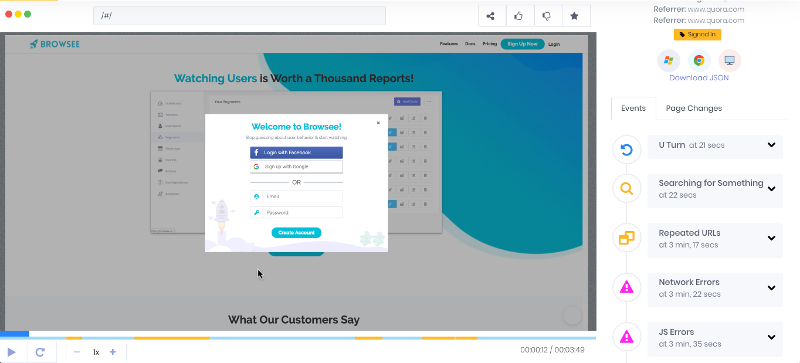Click the Download JSON link
The image size is (800, 363).
point(699,78)
